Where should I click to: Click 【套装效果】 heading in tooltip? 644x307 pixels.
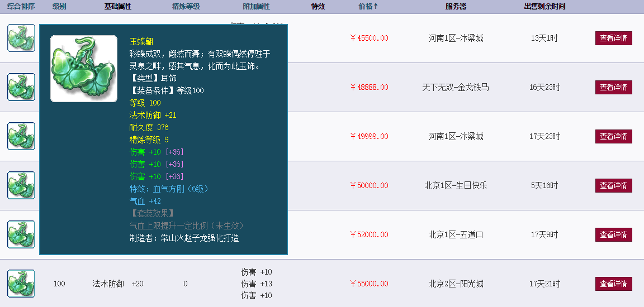153,214
